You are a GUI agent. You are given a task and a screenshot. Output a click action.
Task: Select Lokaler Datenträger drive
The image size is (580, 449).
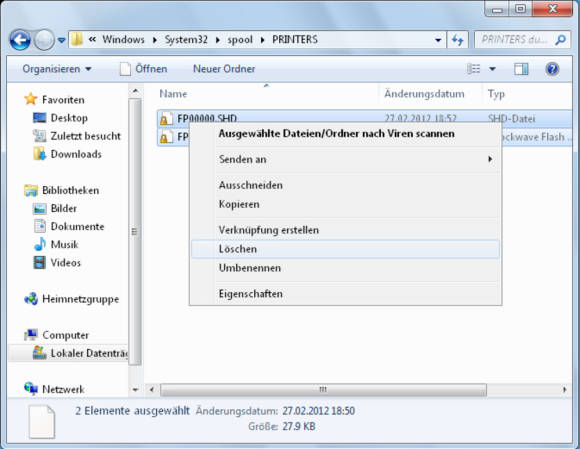click(89, 353)
